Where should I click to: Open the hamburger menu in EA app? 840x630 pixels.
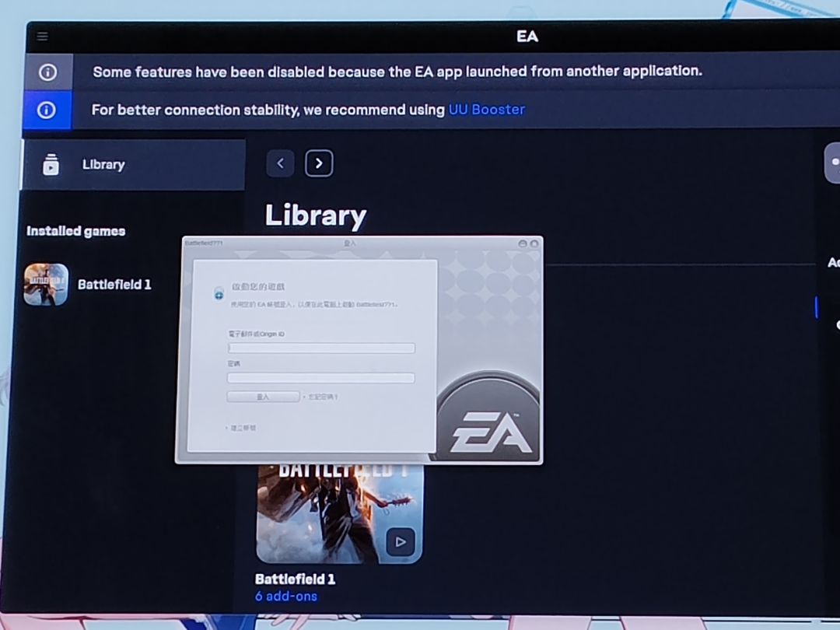(x=42, y=36)
